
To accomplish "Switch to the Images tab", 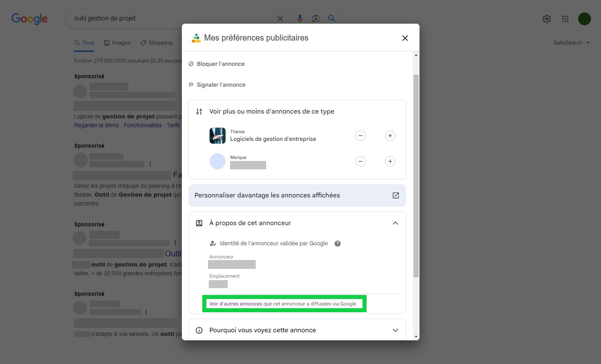I will point(117,43).
